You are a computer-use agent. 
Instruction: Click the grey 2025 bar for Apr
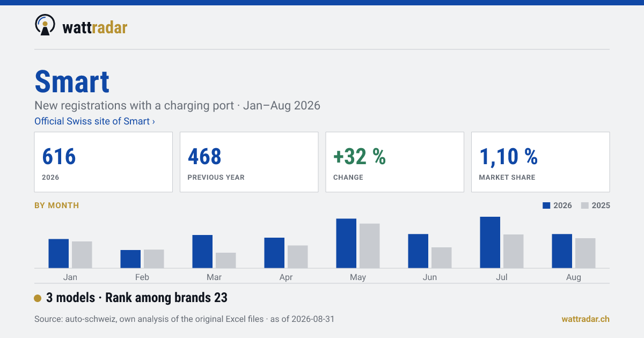[298, 256]
